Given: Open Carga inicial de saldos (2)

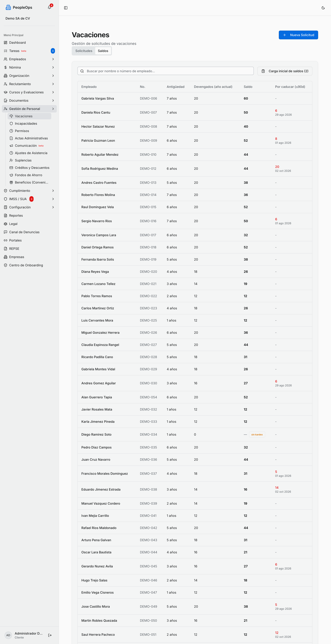Looking at the screenshot, I should (x=285, y=71).
